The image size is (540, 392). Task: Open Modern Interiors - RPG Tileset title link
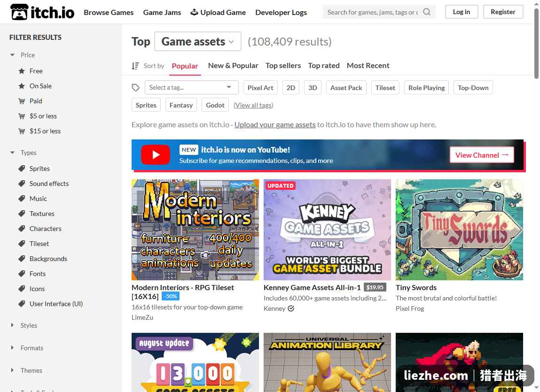[182, 292]
